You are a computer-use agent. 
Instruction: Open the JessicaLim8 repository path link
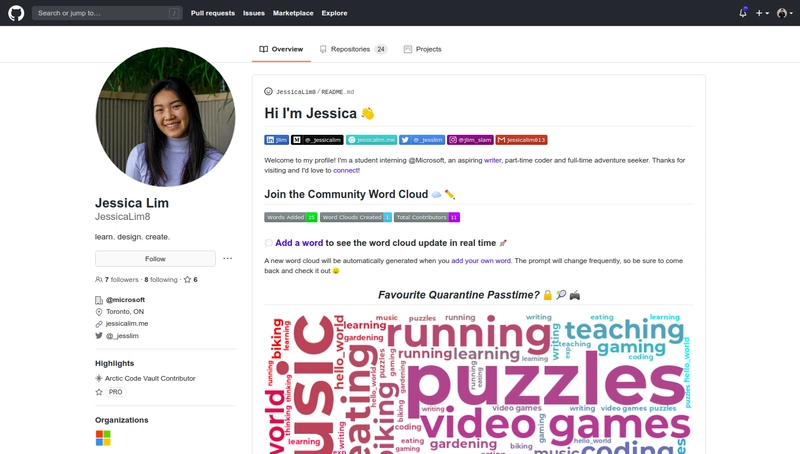pos(295,92)
